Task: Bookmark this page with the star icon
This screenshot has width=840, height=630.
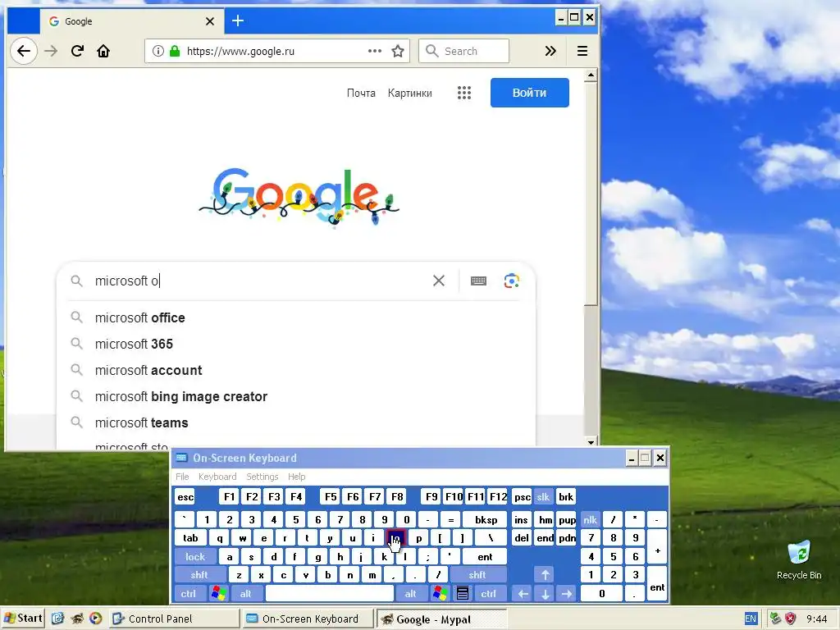Action: (x=398, y=51)
